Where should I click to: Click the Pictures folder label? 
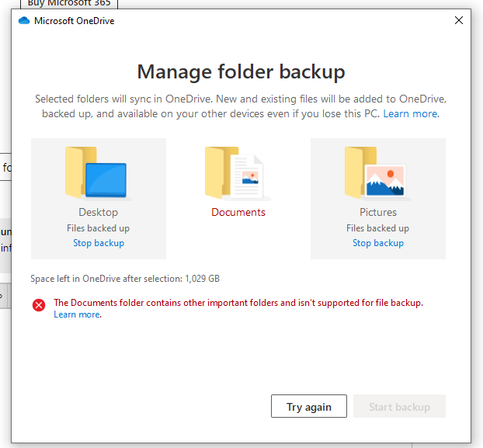pos(378,212)
